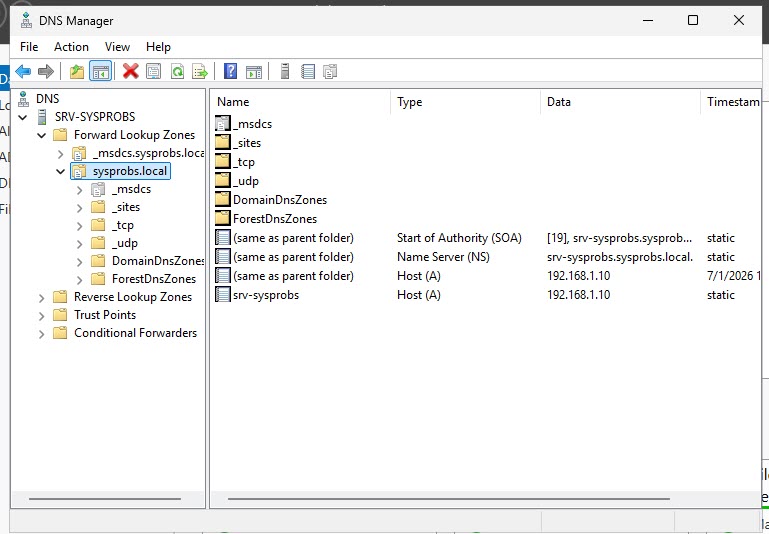Select _udp node in tree
Screen dimensions: 769x534
pos(125,243)
